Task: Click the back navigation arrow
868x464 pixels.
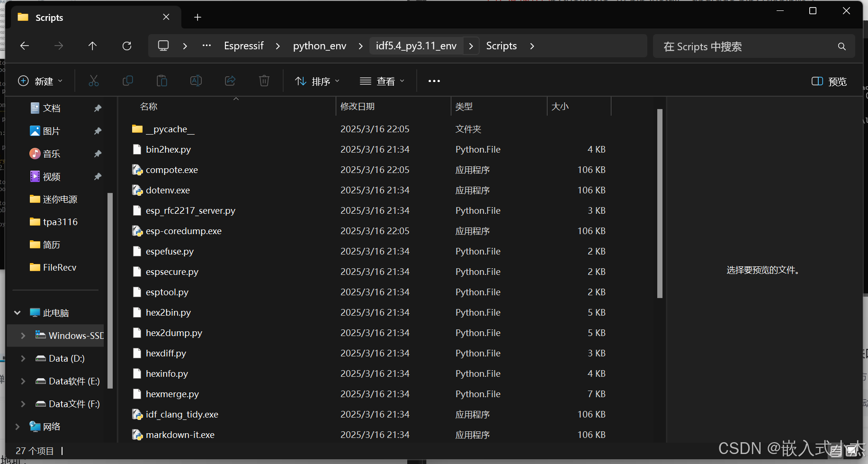Action: coord(24,45)
